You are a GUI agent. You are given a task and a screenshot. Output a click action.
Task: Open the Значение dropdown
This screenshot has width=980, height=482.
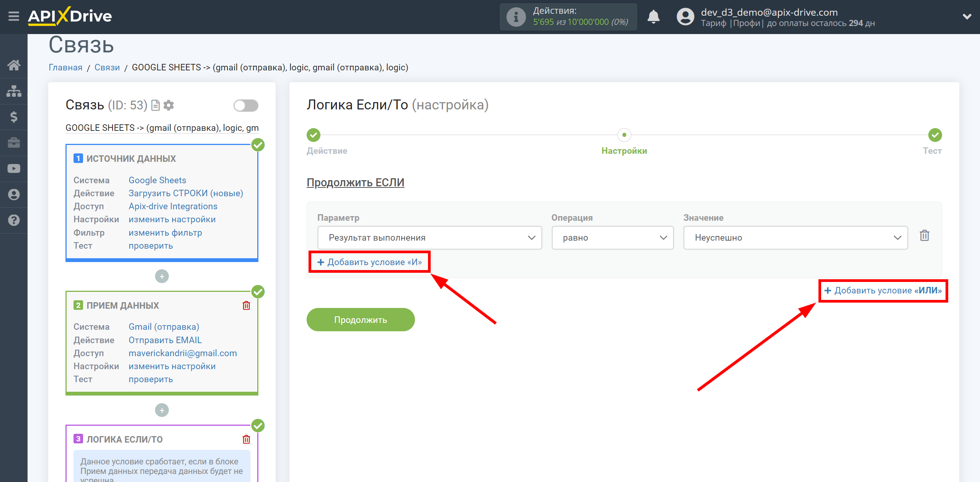pos(795,238)
